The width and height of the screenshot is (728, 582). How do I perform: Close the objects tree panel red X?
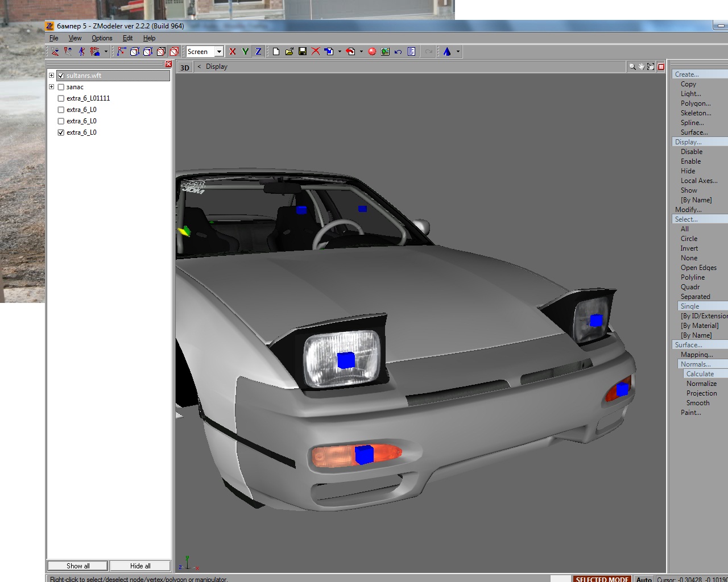168,64
